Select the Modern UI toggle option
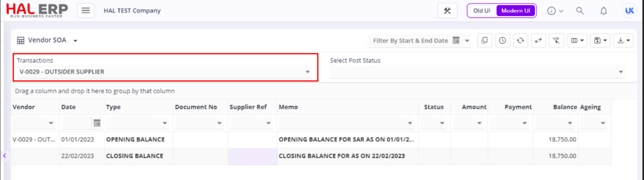The height and width of the screenshot is (180, 644). [516, 11]
